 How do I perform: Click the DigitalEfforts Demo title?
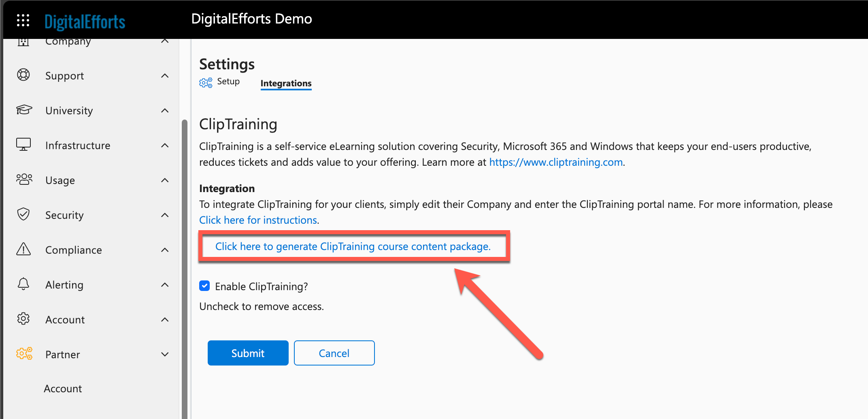tap(251, 19)
